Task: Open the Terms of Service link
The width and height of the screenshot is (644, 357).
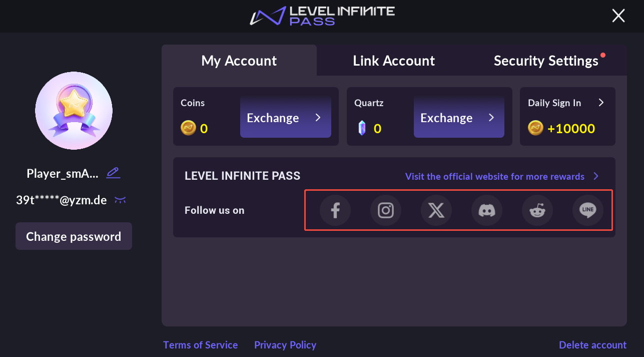Action: pos(201,345)
